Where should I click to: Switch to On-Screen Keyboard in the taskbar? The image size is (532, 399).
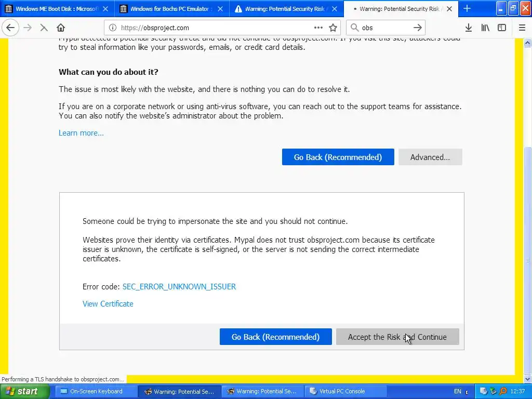tap(96, 392)
